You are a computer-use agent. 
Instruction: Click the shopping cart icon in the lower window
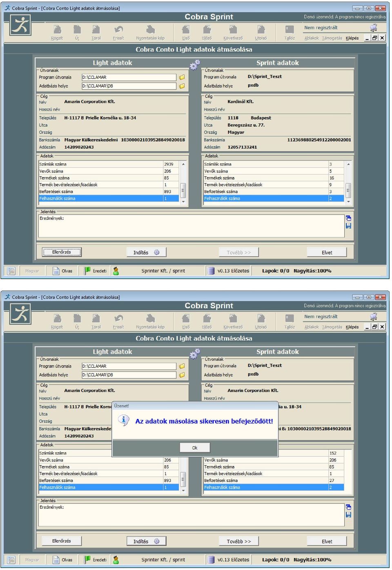[x=374, y=317]
